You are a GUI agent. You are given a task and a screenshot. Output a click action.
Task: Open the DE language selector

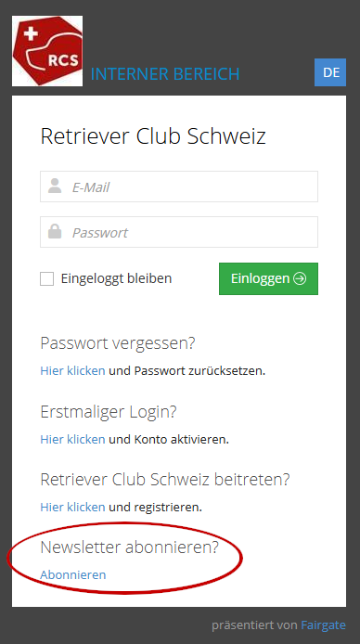click(330, 72)
